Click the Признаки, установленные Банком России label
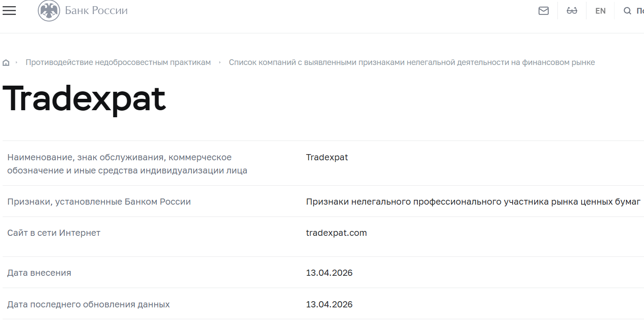Viewport: 644px width, 321px height. (x=99, y=201)
